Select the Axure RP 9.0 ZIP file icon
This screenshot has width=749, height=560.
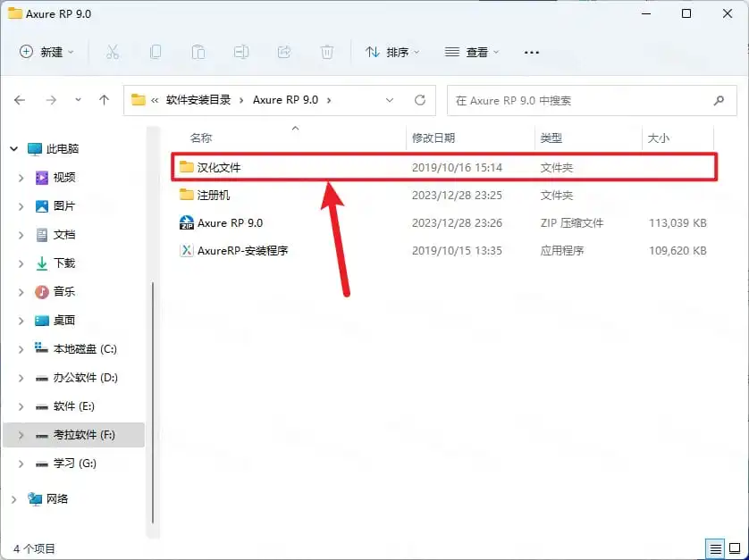click(186, 223)
